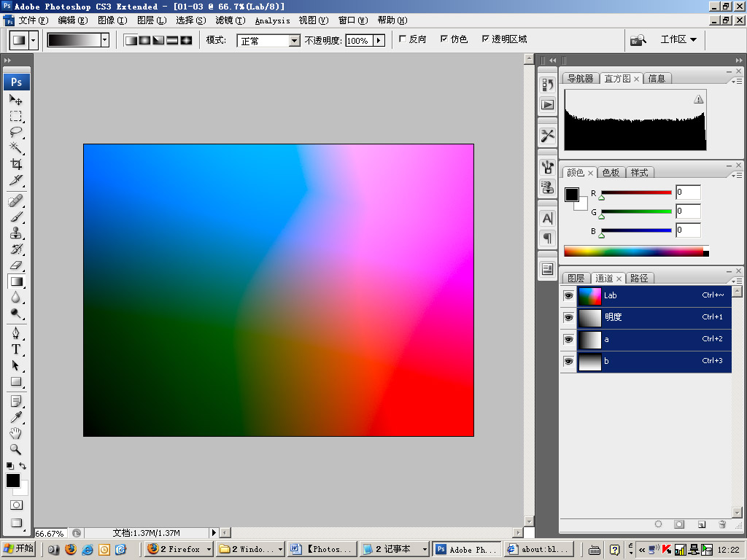The image size is (747, 560).
Task: Select the Zoom tool
Action: (16, 449)
